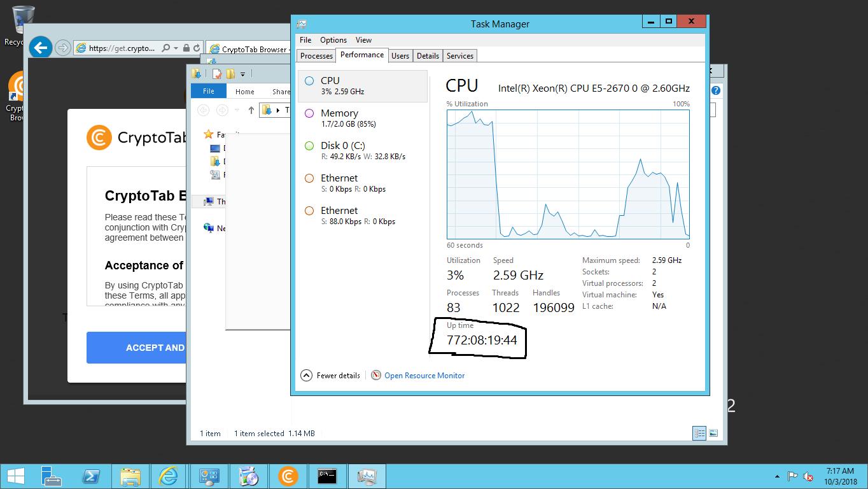Open File Explorer from taskbar
868x489 pixels.
130,476
